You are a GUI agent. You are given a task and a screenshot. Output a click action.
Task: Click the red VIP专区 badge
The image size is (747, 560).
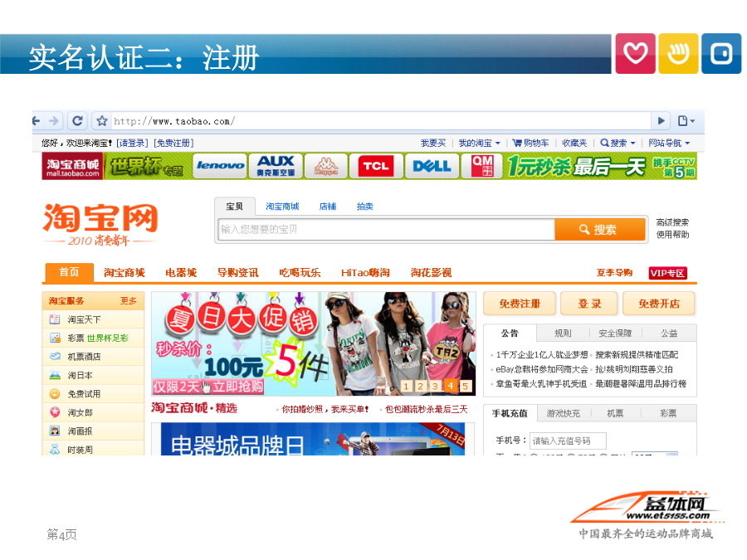coord(667,273)
